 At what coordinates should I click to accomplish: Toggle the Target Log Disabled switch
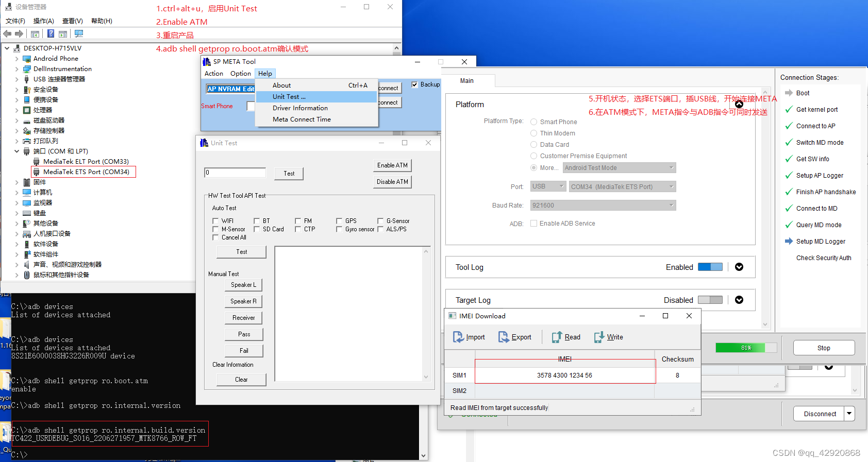(710, 300)
